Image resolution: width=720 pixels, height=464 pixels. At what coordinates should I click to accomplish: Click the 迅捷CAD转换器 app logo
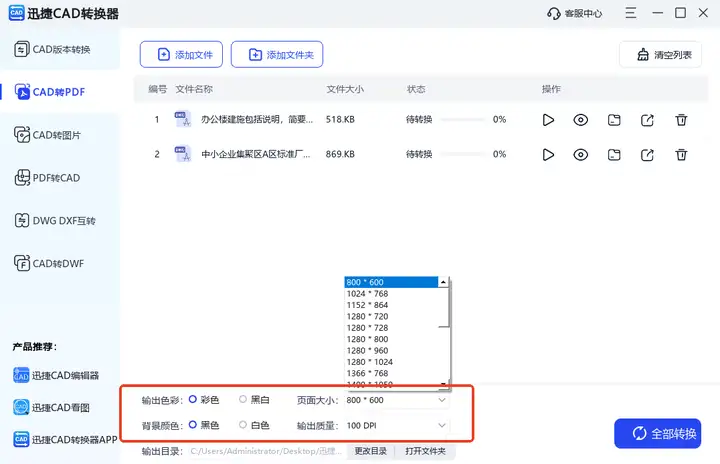pyautogui.click(x=17, y=13)
